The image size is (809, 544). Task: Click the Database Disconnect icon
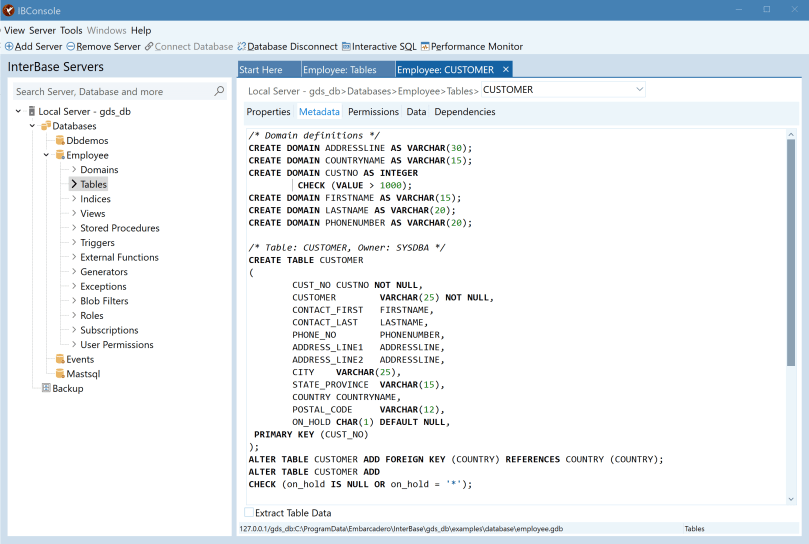[x=241, y=46]
